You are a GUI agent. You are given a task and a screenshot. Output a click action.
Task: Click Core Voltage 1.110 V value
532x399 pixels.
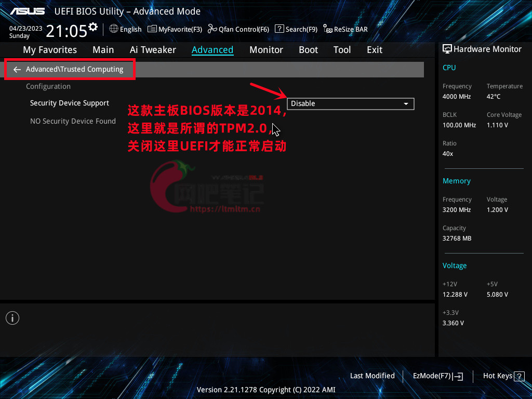(x=497, y=125)
